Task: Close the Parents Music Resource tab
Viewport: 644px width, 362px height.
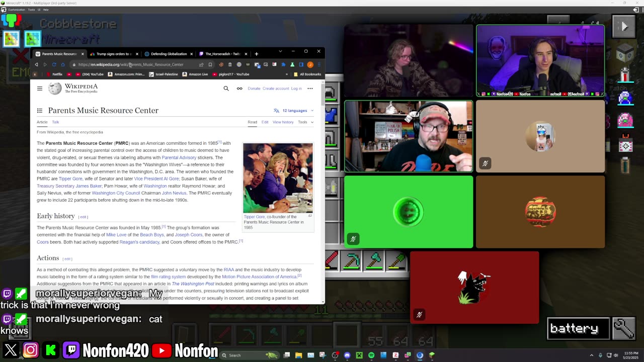Action: point(83,54)
